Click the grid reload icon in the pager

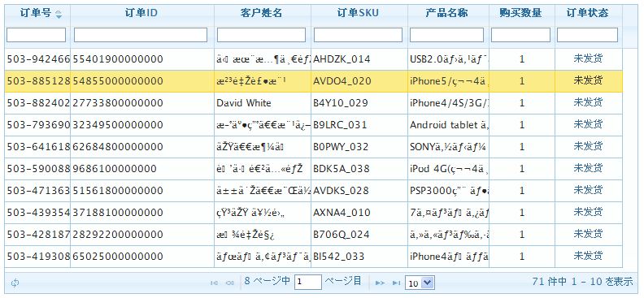coord(15,283)
